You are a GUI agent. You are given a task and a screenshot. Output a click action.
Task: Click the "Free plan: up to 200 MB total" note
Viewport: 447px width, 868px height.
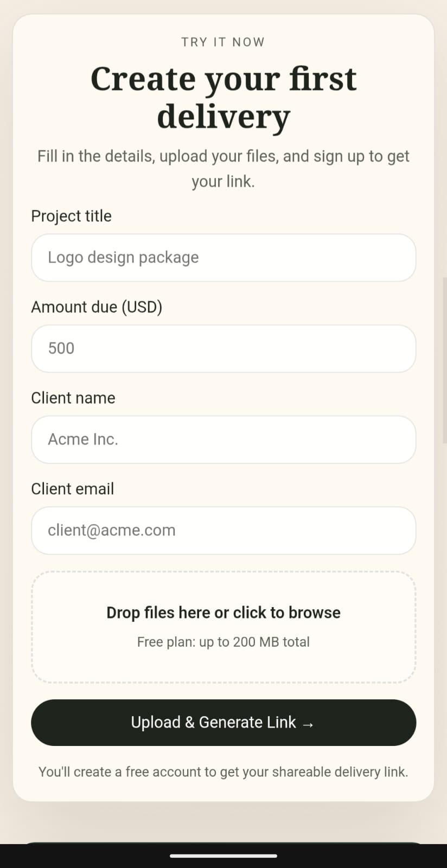point(224,642)
